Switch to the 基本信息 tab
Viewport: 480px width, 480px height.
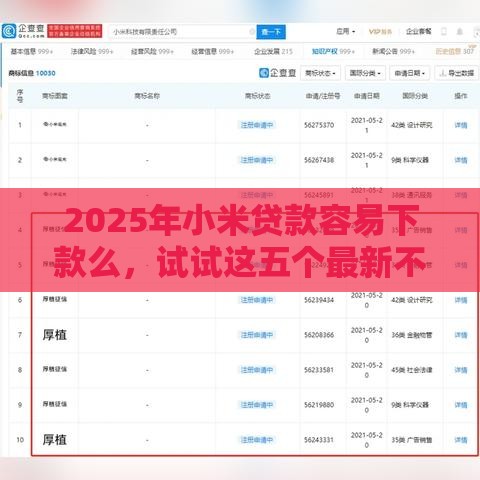click(x=31, y=51)
